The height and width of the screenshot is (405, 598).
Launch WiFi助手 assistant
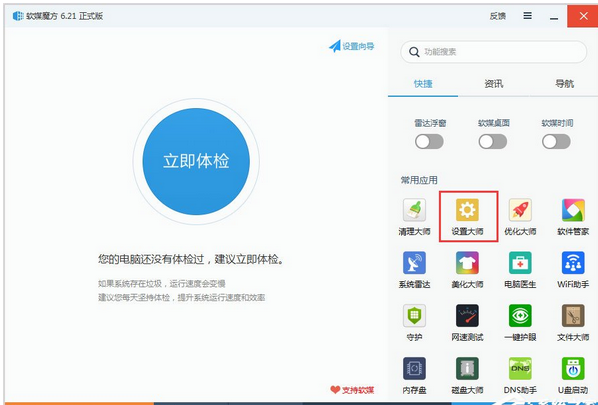[573, 270]
